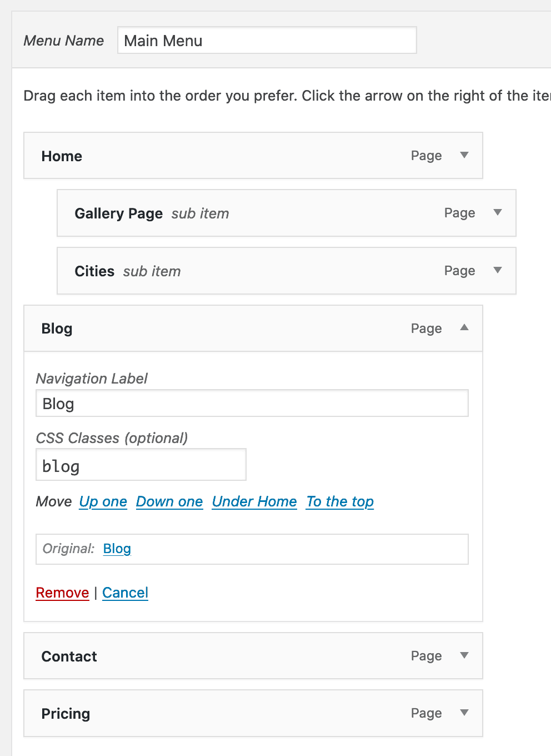Click the Contact menu item label

click(69, 656)
